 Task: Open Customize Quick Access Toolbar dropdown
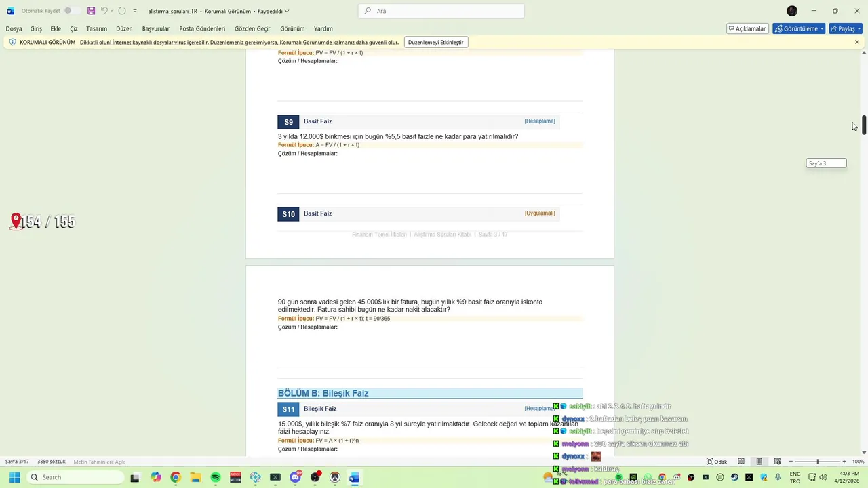point(135,11)
